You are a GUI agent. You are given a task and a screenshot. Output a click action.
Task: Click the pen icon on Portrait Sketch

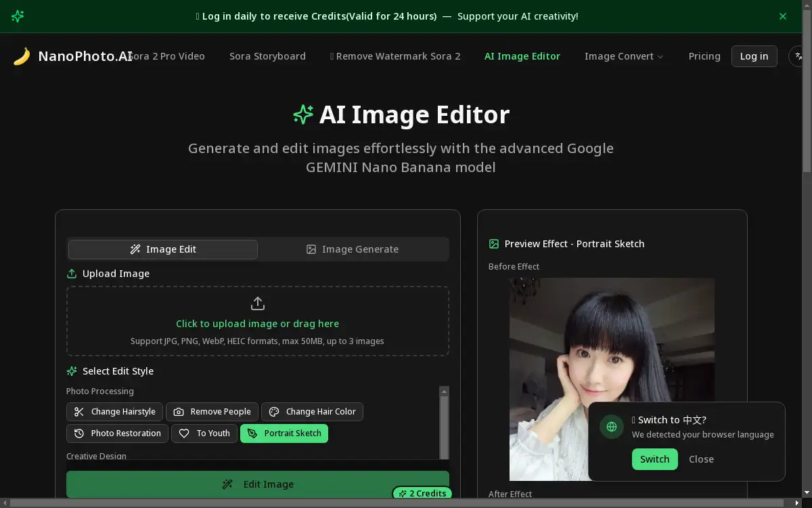(x=252, y=433)
